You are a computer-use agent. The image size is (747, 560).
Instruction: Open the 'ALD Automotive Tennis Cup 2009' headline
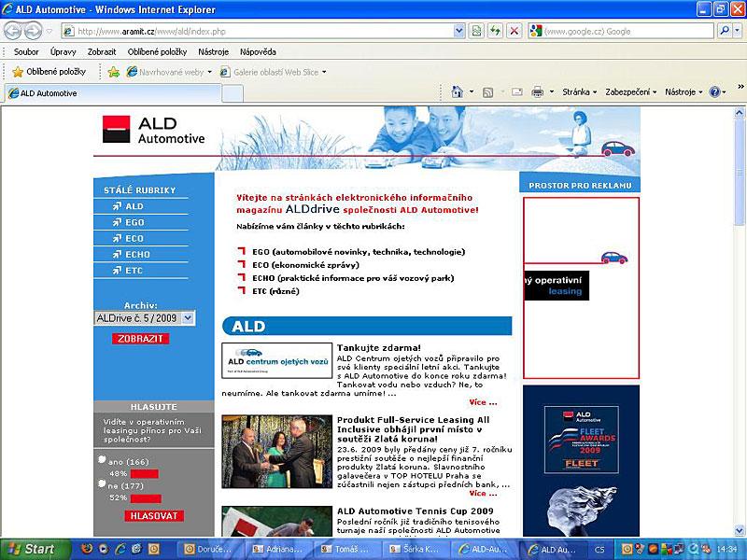(415, 511)
